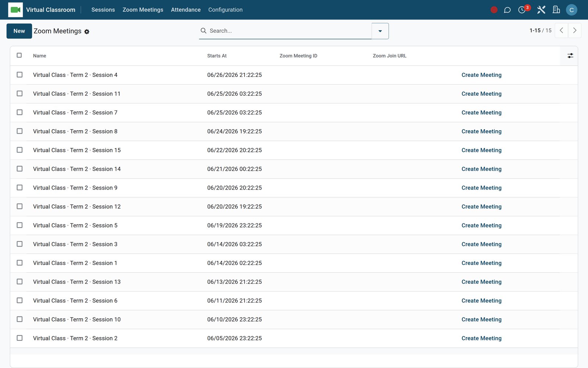Go to previous page arrow

coord(561,31)
